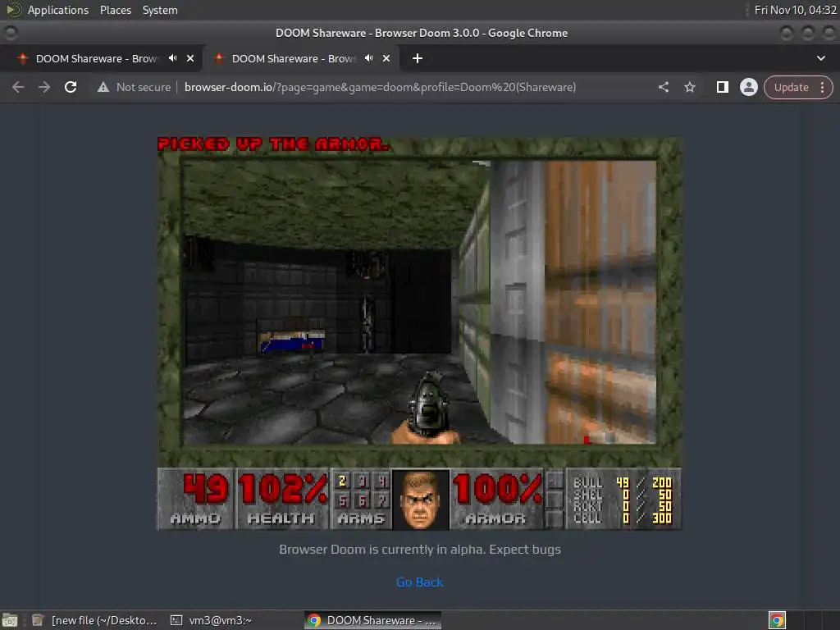Viewport: 840px width, 630px height.
Task: Switch to the vm3@vm3 terminal taskbar entry
Action: (211, 620)
